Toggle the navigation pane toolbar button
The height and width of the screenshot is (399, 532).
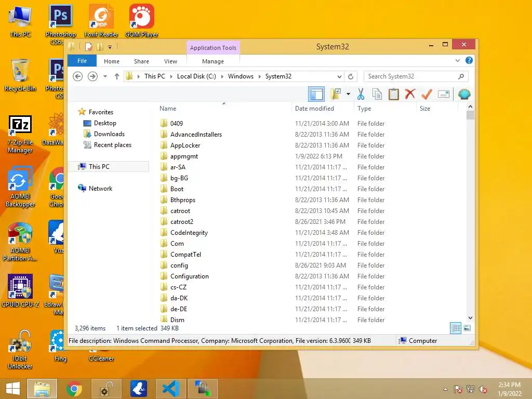point(316,94)
